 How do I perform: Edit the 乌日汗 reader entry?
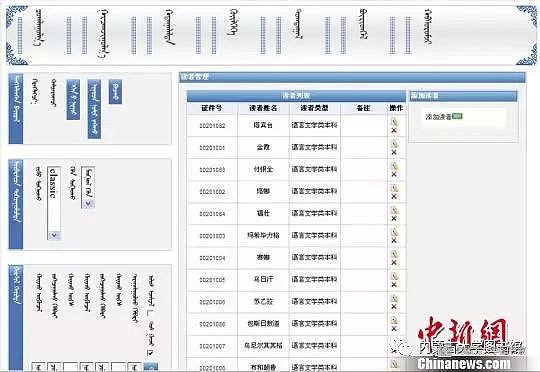[x=394, y=276]
